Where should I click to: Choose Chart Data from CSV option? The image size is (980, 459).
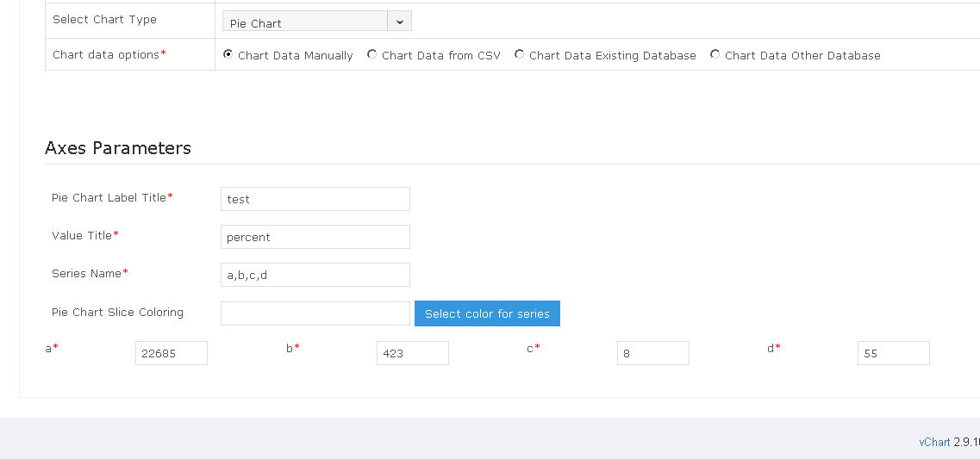[371, 54]
